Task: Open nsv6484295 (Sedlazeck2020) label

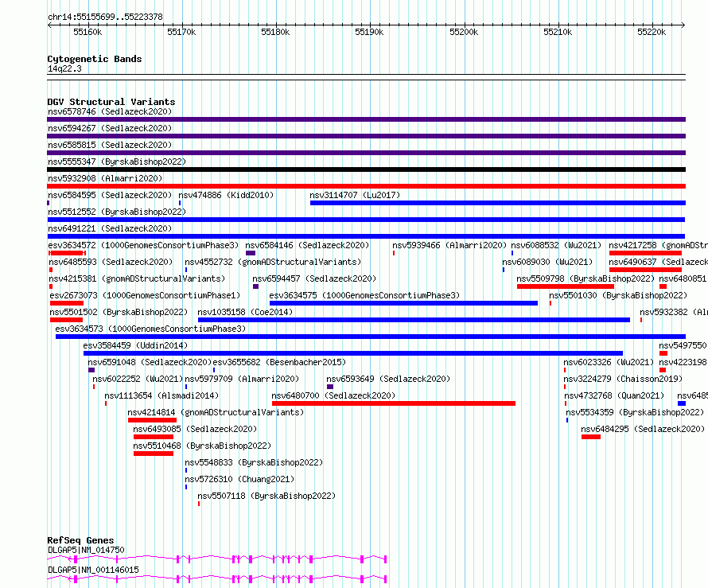Action: (x=643, y=429)
